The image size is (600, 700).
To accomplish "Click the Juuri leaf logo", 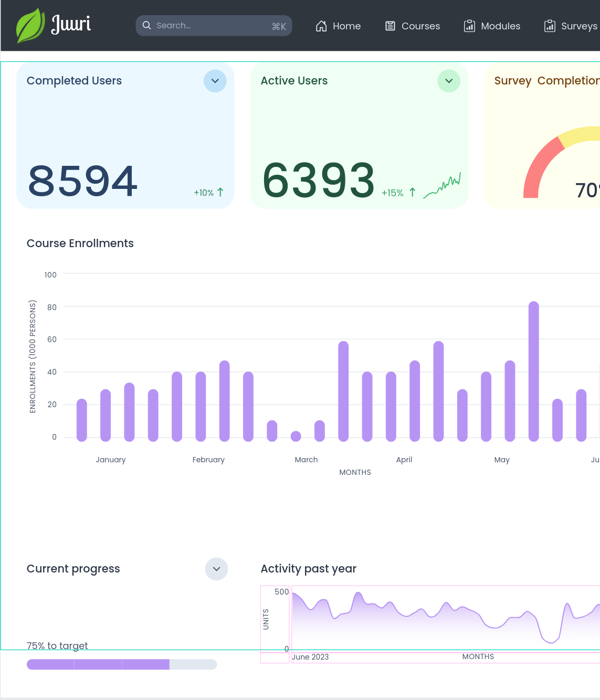I will (30, 25).
